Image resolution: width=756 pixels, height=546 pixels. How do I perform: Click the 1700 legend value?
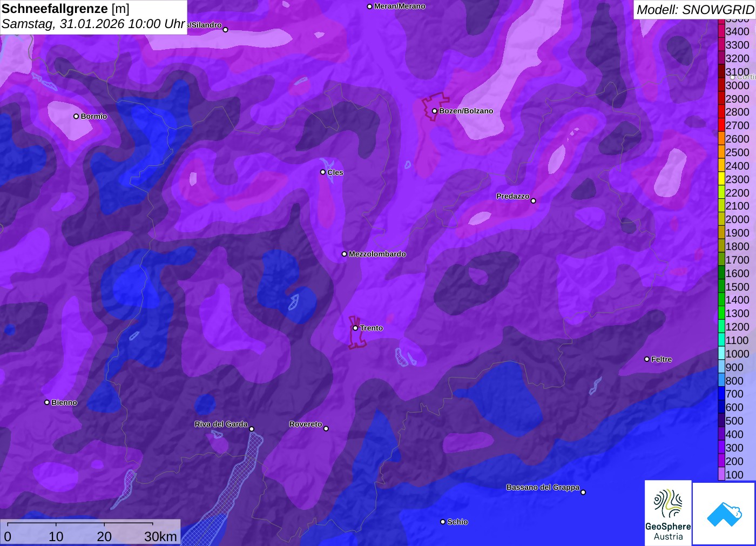[x=737, y=260]
